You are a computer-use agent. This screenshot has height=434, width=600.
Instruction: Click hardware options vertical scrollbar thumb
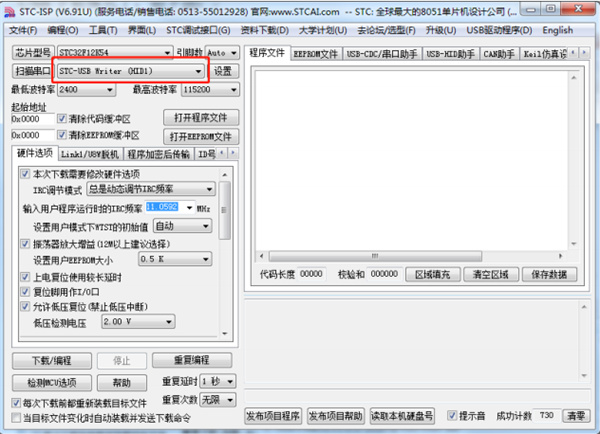(x=225, y=210)
